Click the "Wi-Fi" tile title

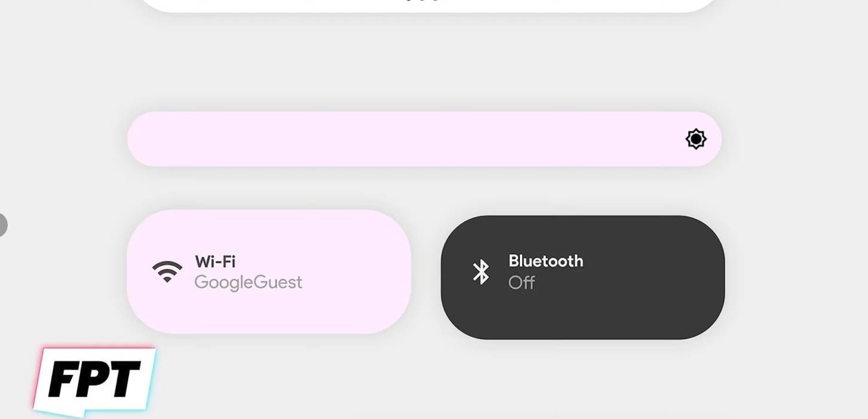coord(215,261)
